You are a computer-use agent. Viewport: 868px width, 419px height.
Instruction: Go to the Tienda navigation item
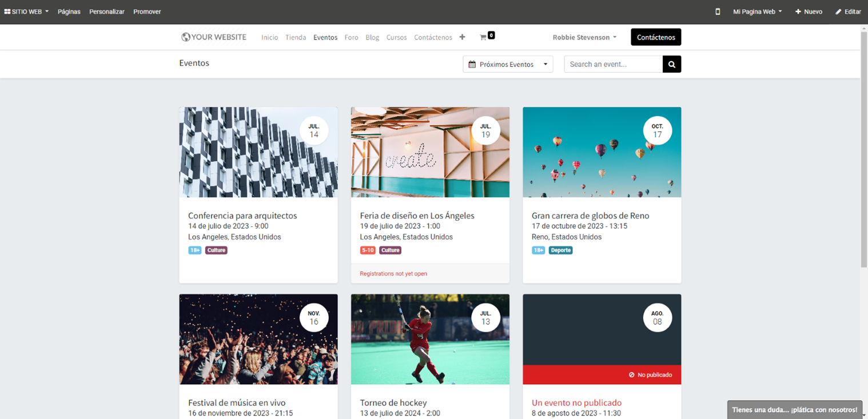296,37
